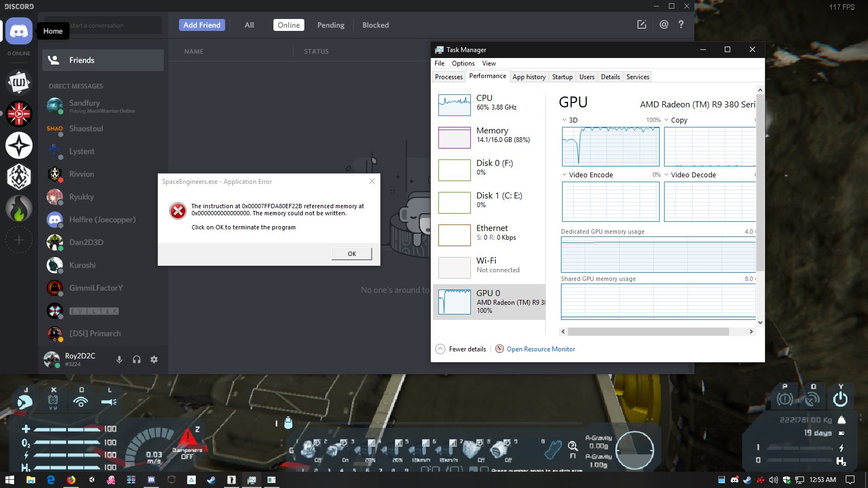Expand the Video Encode engine dropdown
The image size is (868, 488).
[564, 175]
